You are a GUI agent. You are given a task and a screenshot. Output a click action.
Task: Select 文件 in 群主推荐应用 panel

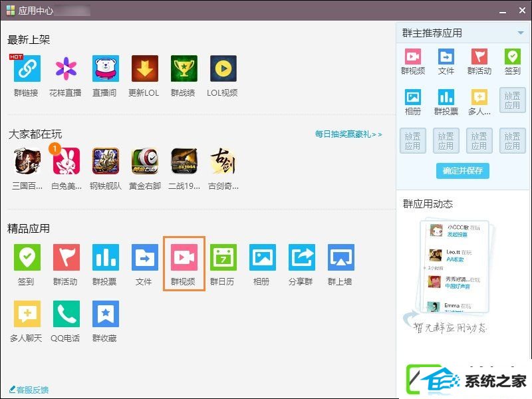446,57
